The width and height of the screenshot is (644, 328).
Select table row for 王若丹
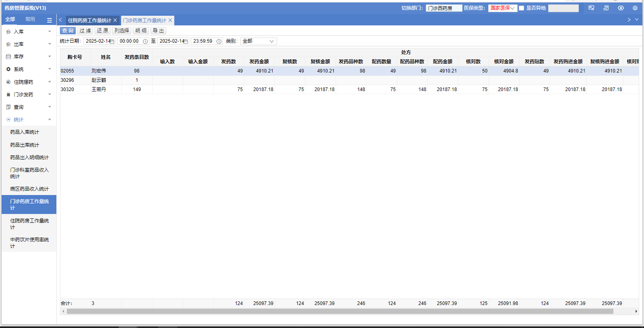coord(349,89)
